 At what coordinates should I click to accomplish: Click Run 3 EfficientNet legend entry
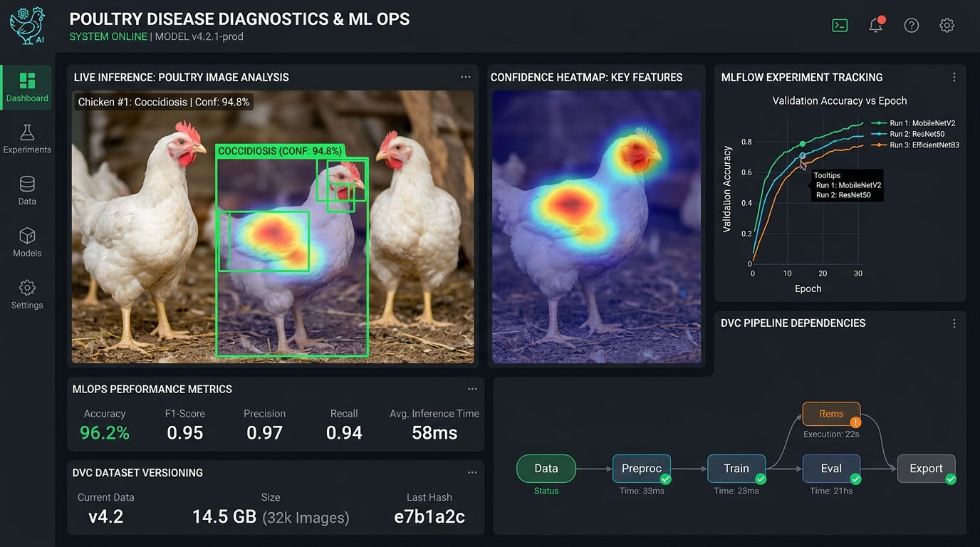pos(916,145)
